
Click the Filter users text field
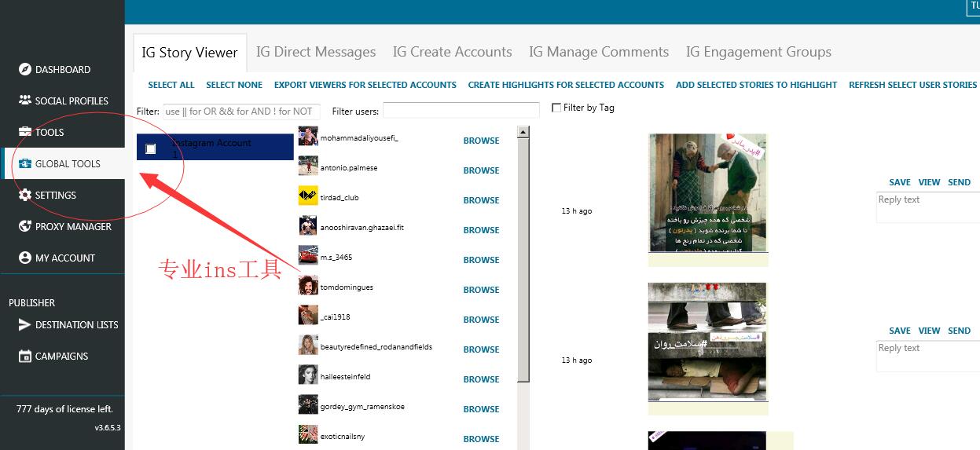[461, 111]
